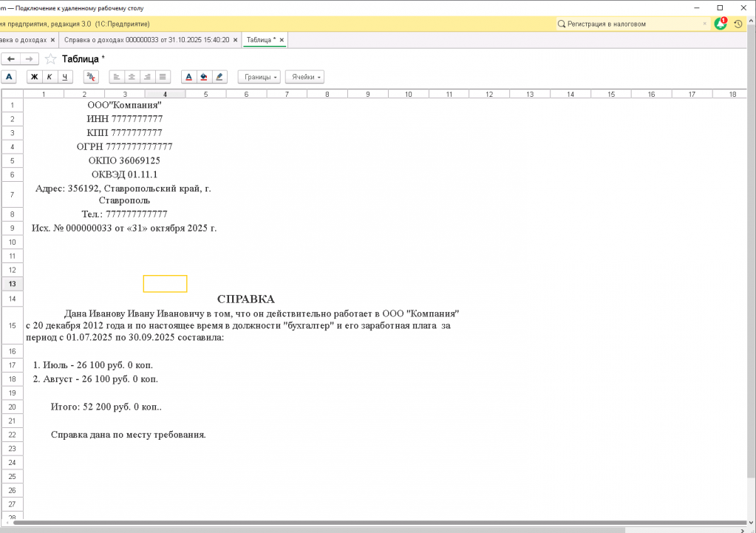The height and width of the screenshot is (533, 756).
Task: Open the font settings button (A)
Action: point(9,77)
